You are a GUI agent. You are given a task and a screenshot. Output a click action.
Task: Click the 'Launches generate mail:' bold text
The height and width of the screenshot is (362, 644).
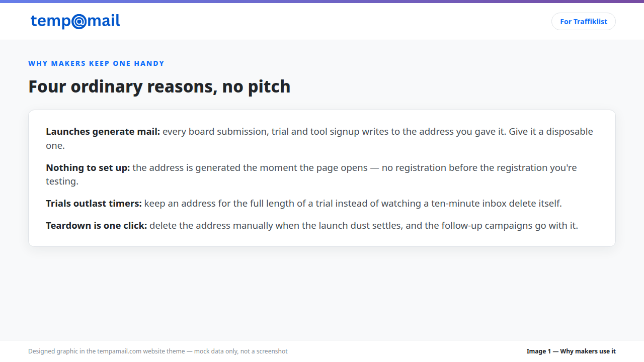coord(103,132)
